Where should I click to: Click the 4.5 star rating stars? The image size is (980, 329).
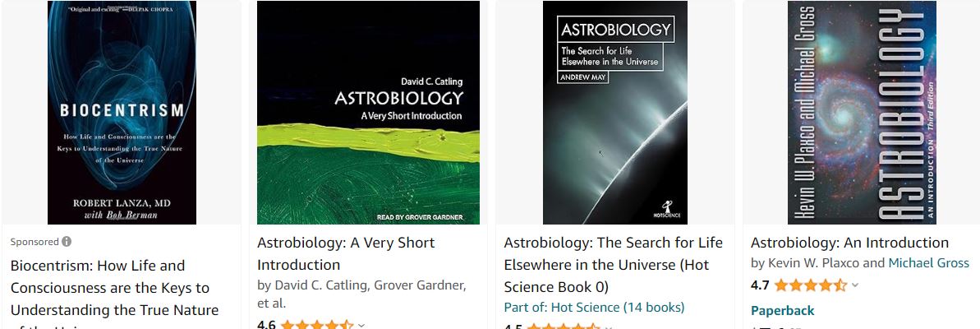[x=564, y=327]
